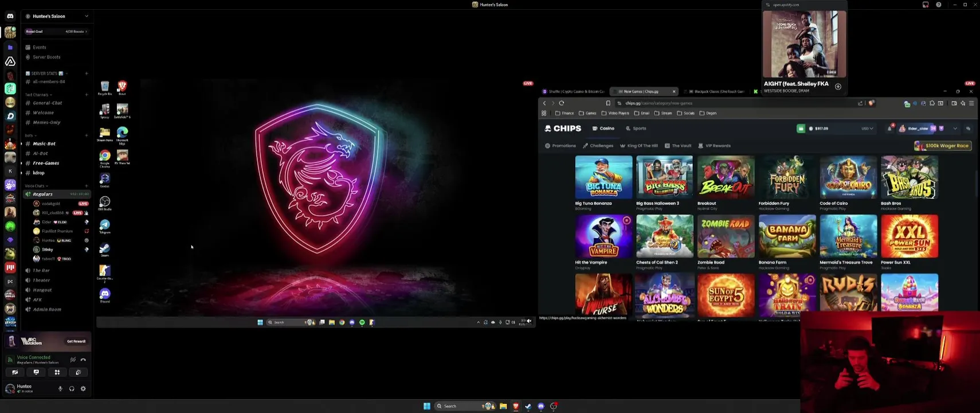The width and height of the screenshot is (980, 413).
Task: Open Video Players bookmarks folder
Action: [x=615, y=113]
